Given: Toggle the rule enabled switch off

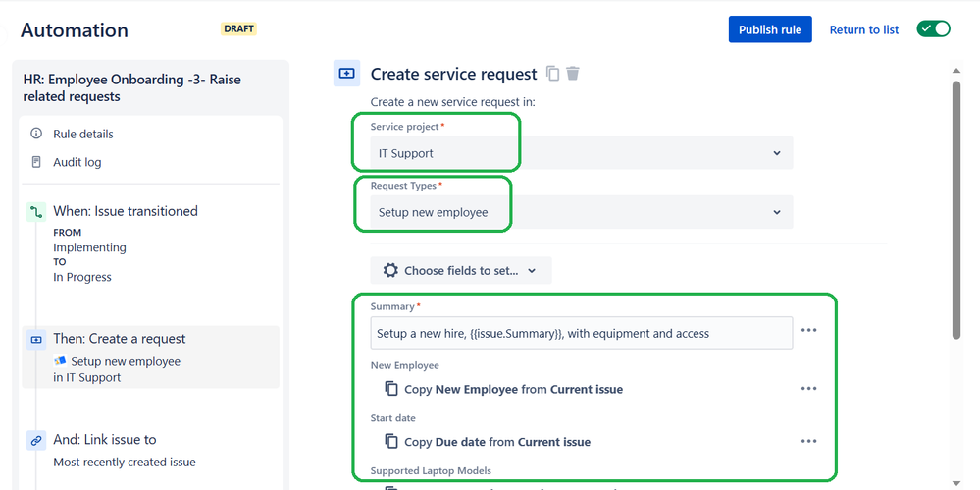Looking at the screenshot, I should (x=933, y=29).
